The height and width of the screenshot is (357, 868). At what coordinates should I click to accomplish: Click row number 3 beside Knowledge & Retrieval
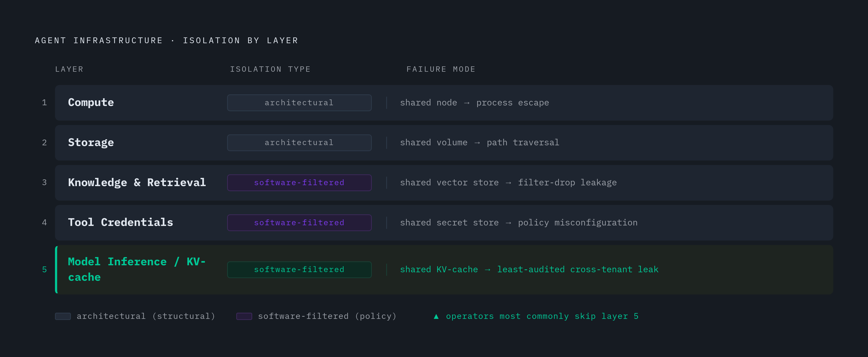point(44,182)
